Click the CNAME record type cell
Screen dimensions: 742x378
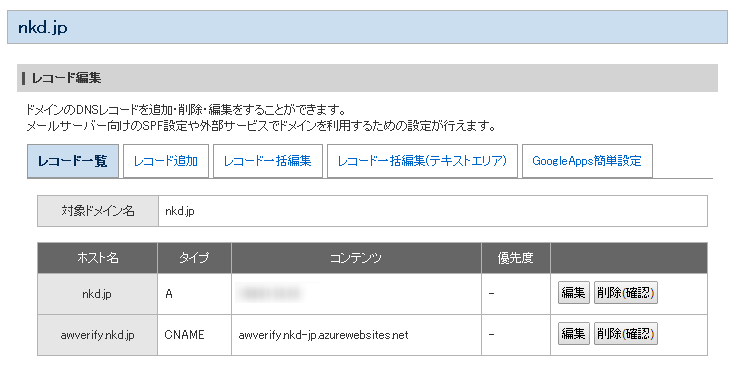194,335
